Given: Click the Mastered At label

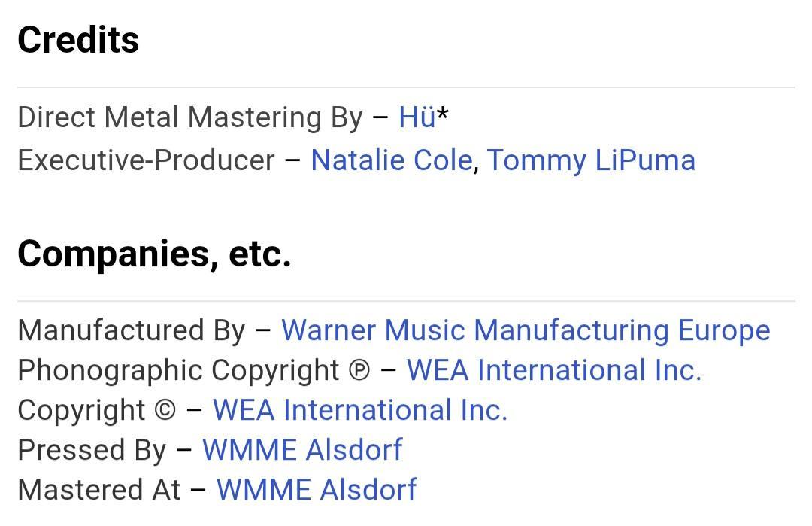Looking at the screenshot, I should click(x=99, y=490).
